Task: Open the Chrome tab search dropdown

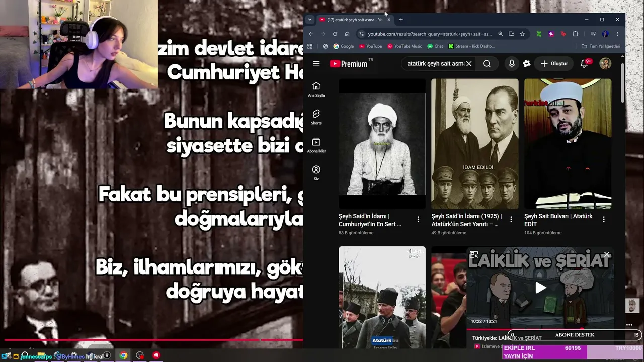Action: click(x=310, y=20)
